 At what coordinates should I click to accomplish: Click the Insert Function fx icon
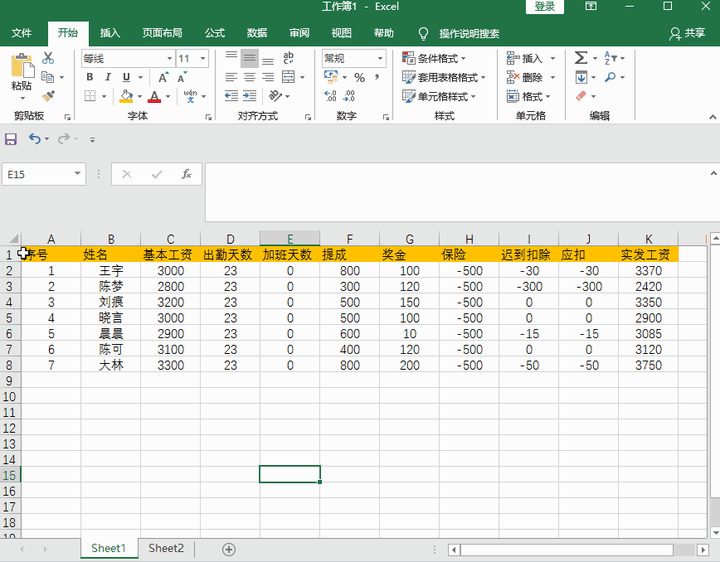[186, 174]
